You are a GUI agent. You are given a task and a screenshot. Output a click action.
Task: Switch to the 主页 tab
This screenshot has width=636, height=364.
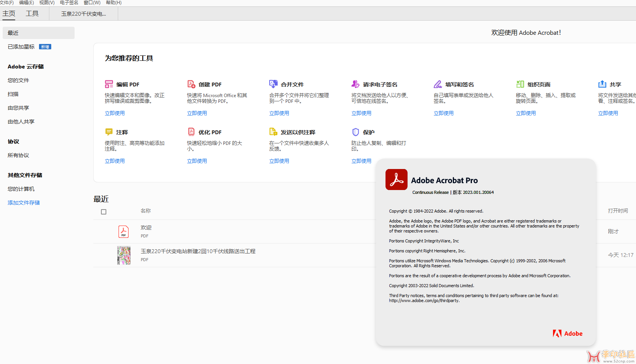tap(9, 14)
